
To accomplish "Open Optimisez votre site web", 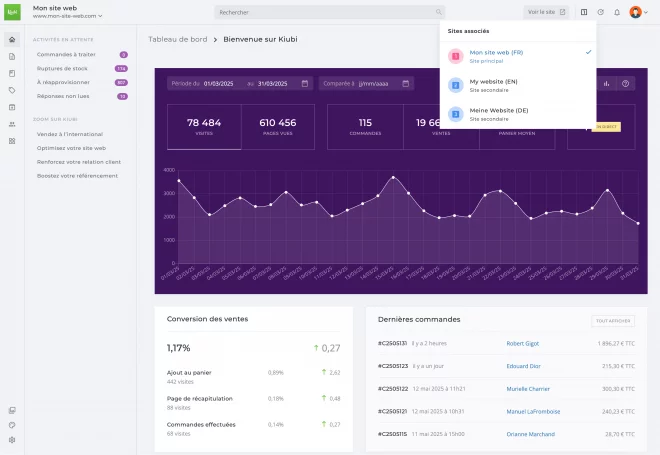I will 71,148.
